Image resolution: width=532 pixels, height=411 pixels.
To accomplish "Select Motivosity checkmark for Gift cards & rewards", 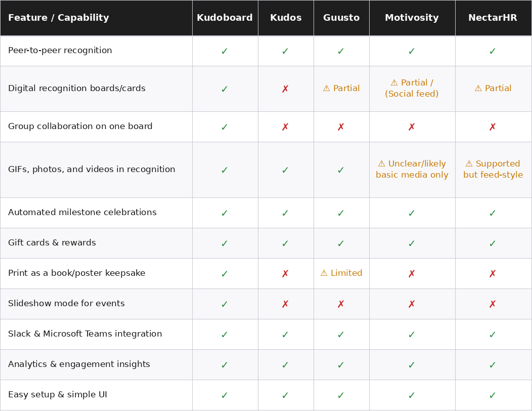I will (412, 243).
